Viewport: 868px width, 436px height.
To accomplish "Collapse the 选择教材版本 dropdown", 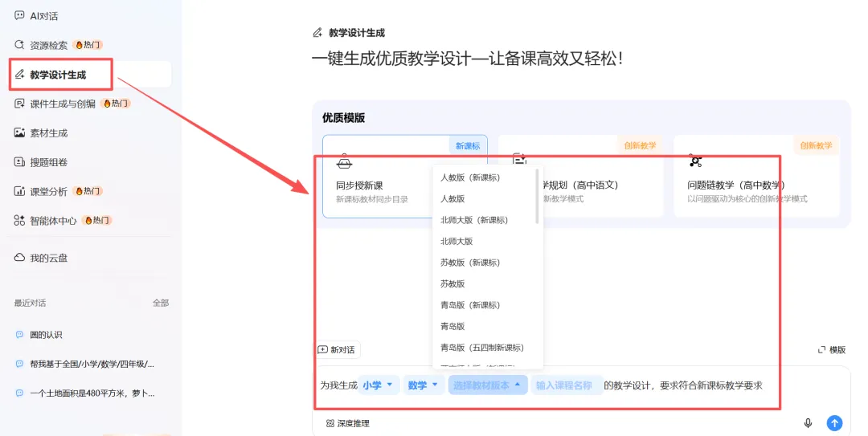I will 487,385.
